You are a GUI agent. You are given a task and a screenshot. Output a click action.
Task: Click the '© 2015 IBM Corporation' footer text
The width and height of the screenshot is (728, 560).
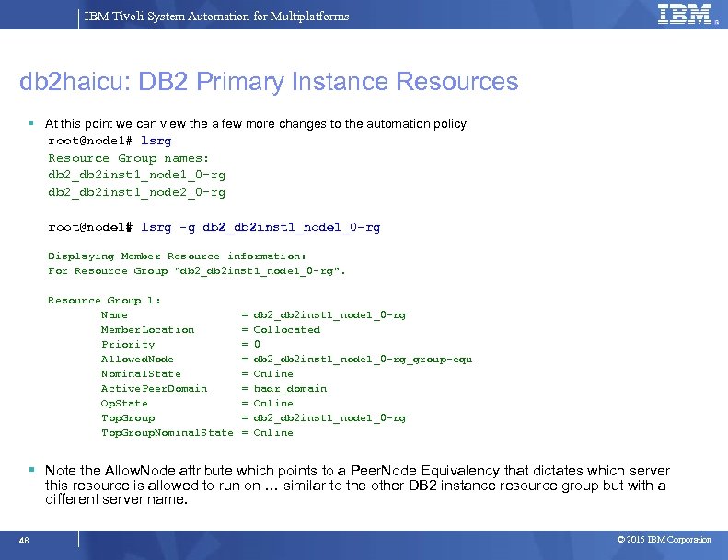click(664, 540)
